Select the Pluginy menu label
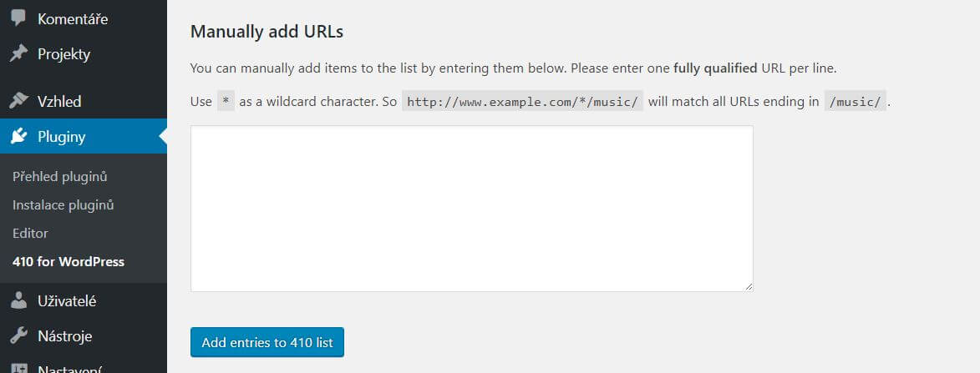This screenshot has height=373, width=980. [61, 137]
